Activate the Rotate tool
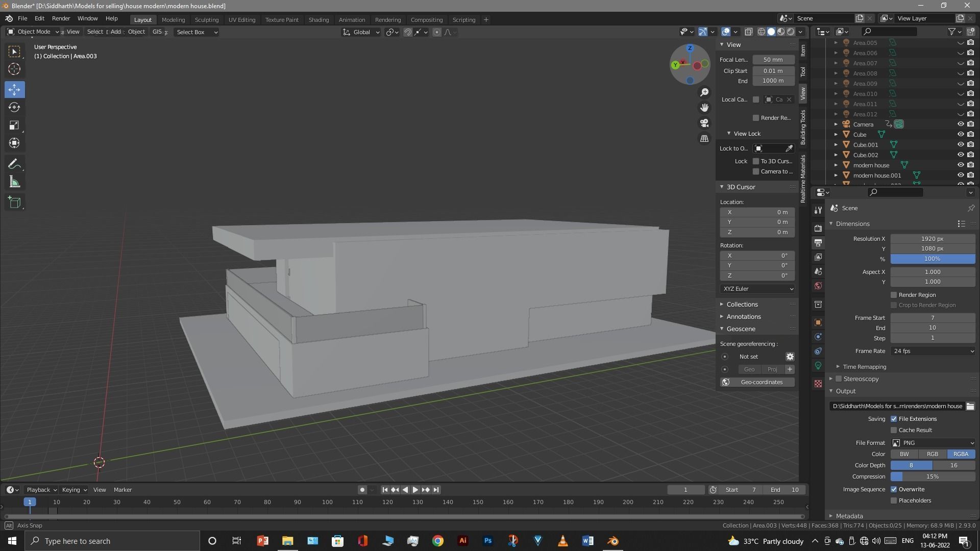 (x=14, y=107)
